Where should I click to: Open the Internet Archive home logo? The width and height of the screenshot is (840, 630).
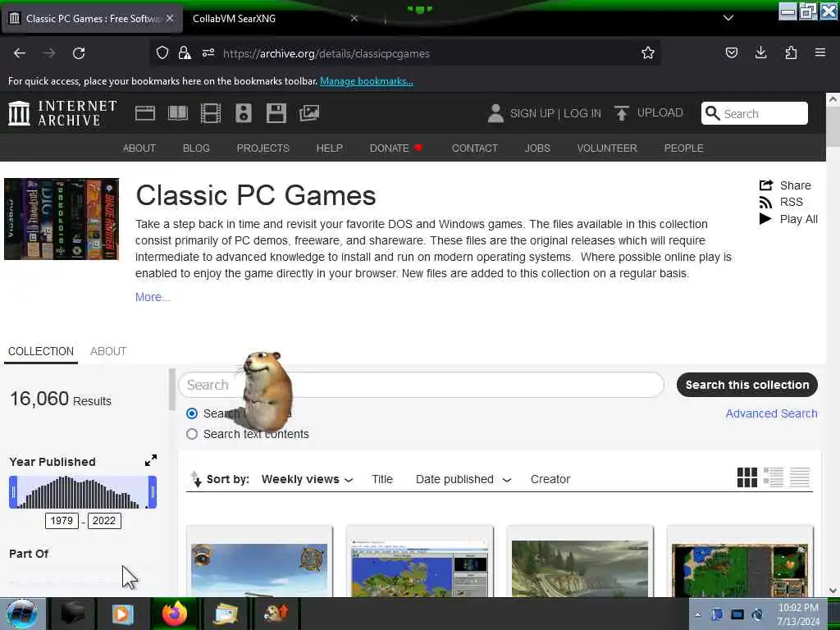tap(62, 113)
